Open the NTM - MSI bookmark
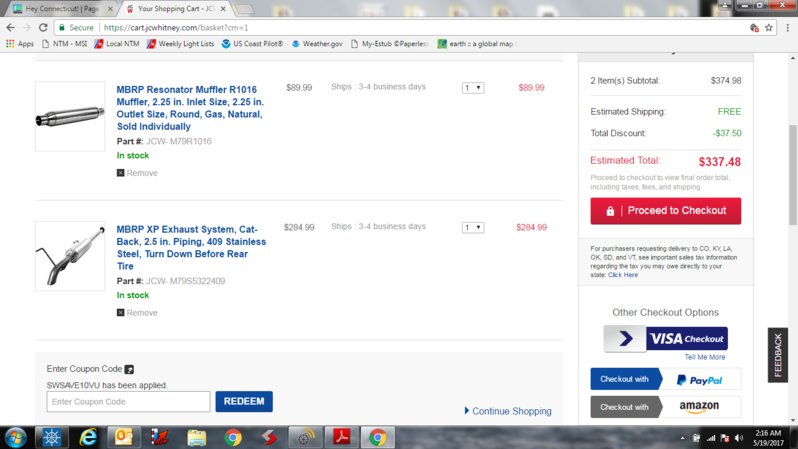798x449 pixels. (x=64, y=44)
